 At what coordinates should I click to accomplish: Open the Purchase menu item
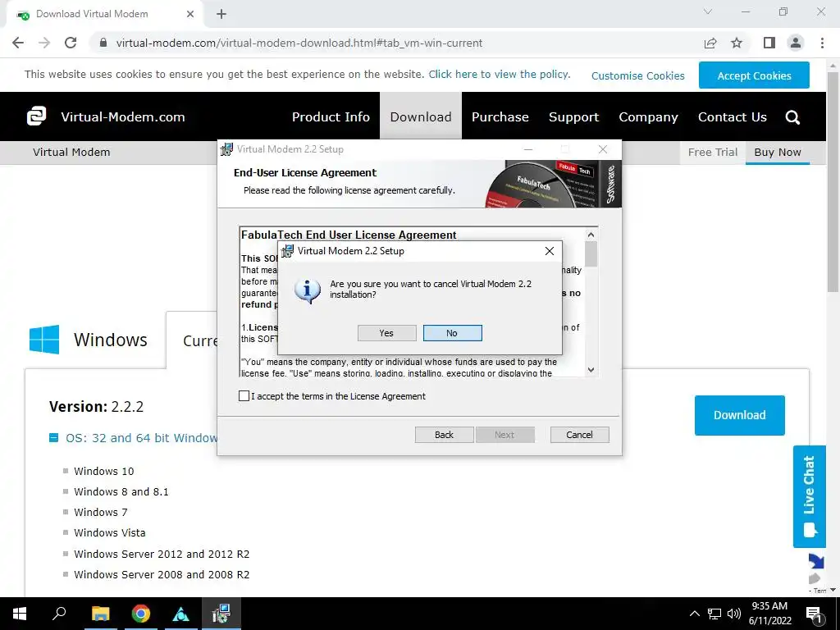pos(500,116)
